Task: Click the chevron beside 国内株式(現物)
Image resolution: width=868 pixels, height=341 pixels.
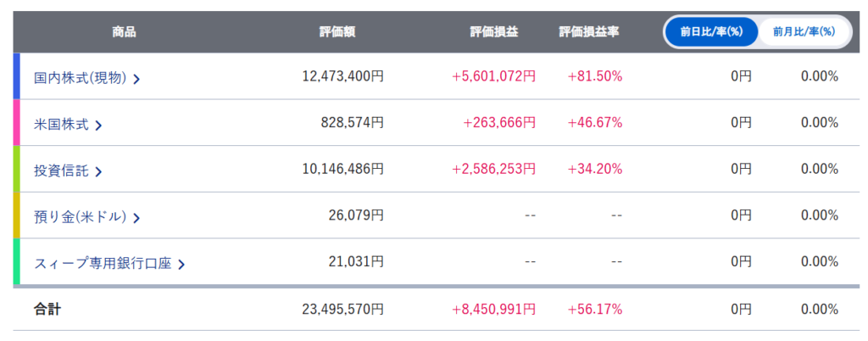Action: [136, 78]
